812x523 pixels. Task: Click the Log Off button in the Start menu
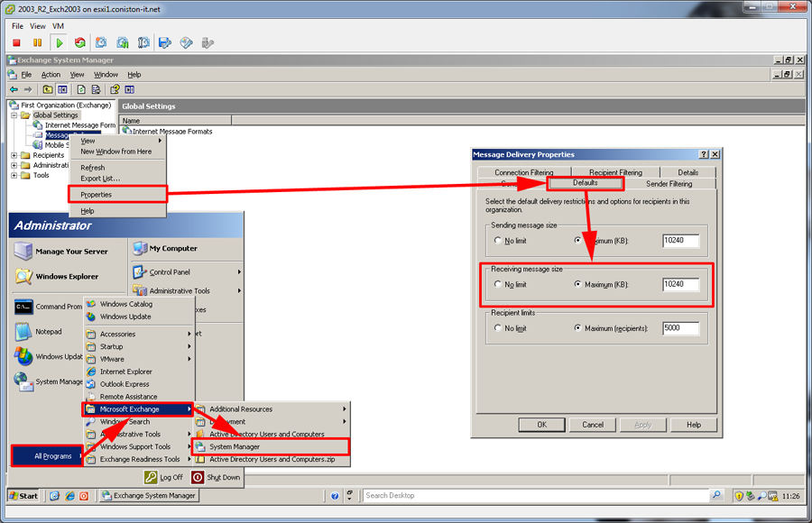tap(163, 477)
